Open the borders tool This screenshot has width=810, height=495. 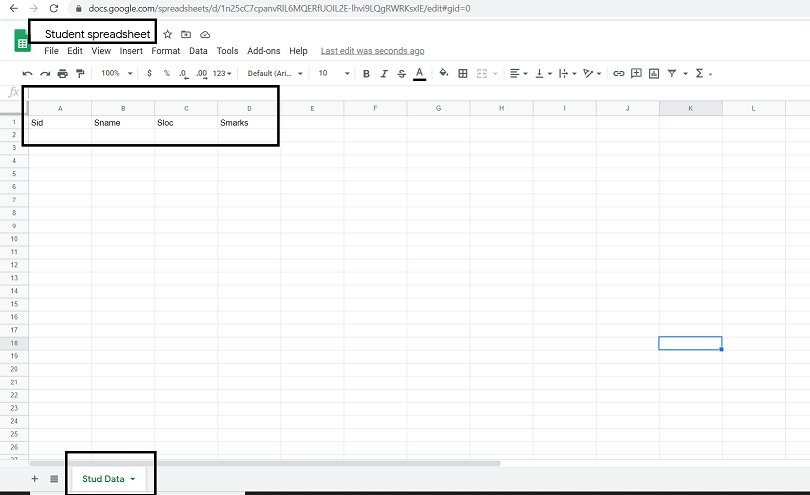[463, 73]
